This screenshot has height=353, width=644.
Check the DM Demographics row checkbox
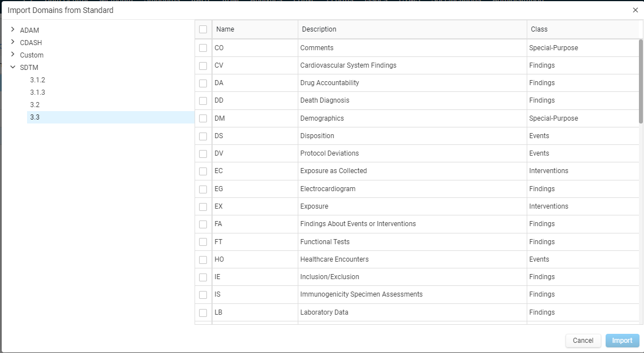click(x=203, y=118)
